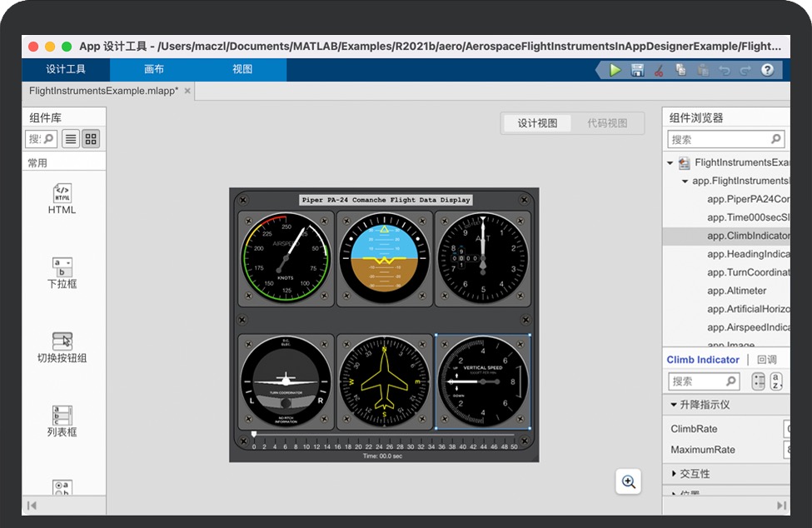812x528 pixels.
Task: Open the 画布 ribbon tab
Action: point(154,70)
